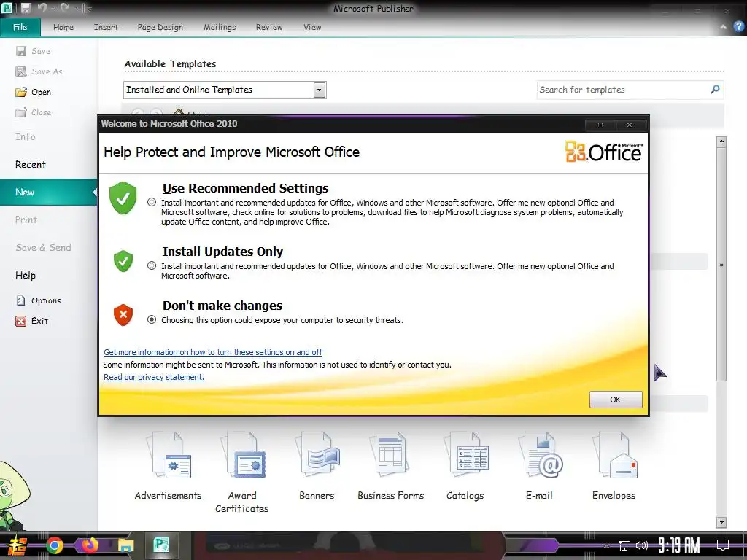Open the E-mail template category

[540, 466]
